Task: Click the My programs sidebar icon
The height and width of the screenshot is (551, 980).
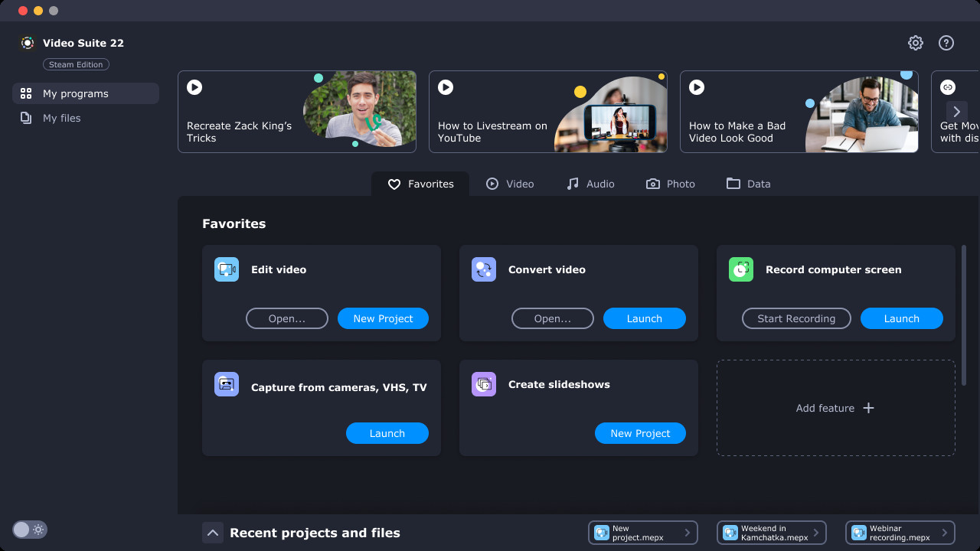Action: (26, 93)
